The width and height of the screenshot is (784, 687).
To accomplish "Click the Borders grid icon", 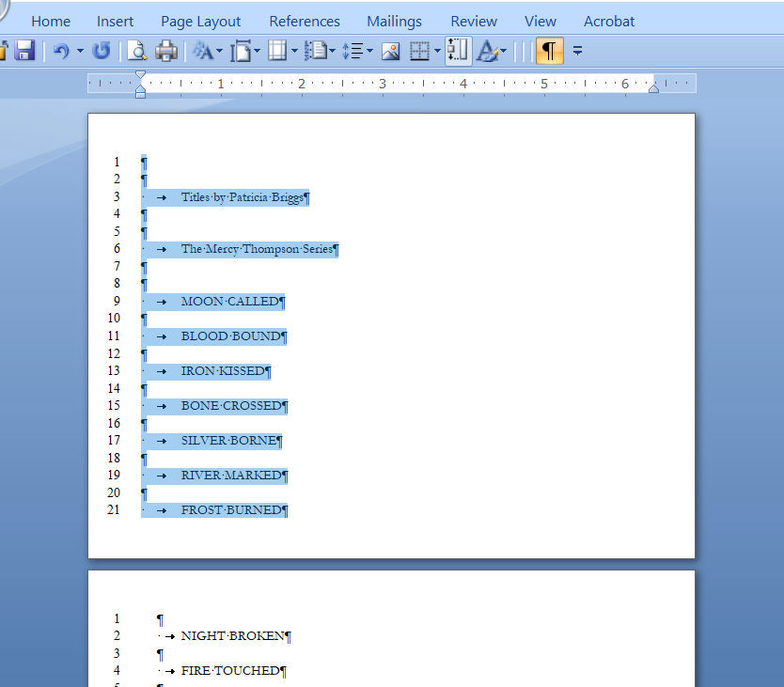I will (420, 51).
